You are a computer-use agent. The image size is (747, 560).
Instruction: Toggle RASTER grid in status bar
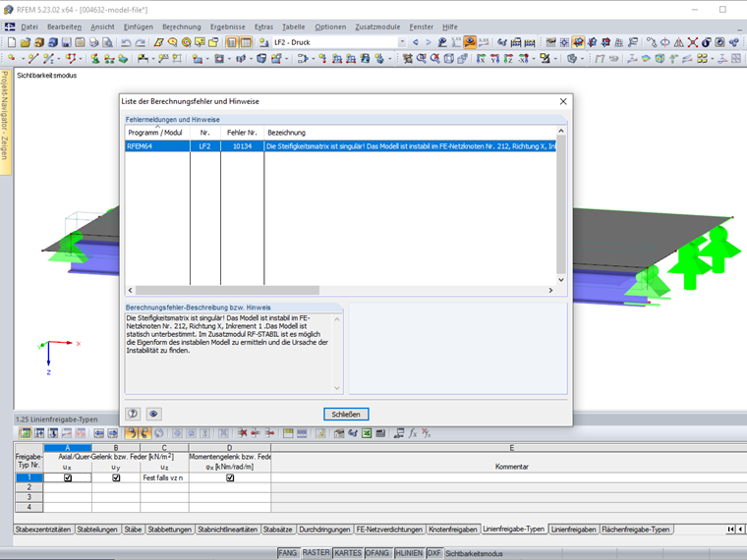pyautogui.click(x=316, y=553)
